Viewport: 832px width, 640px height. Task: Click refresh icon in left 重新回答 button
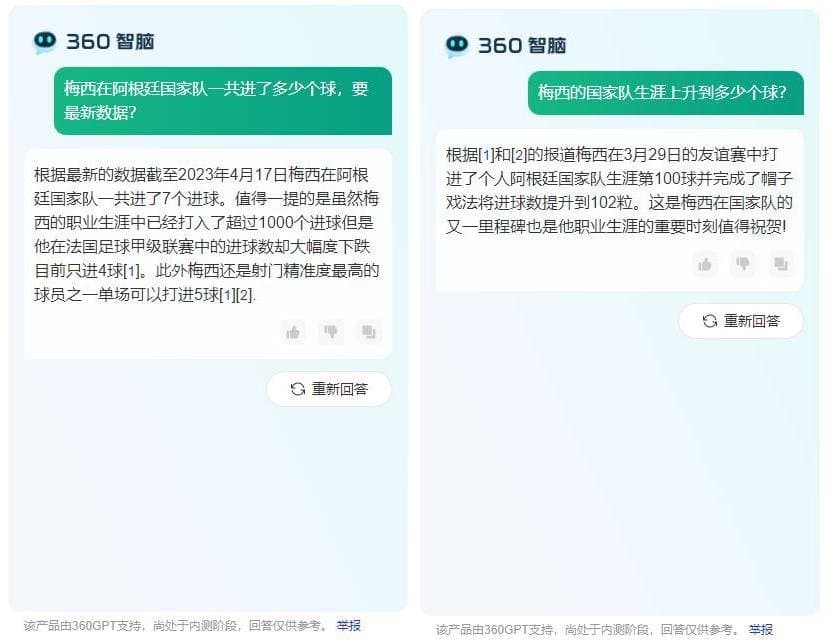pos(298,389)
